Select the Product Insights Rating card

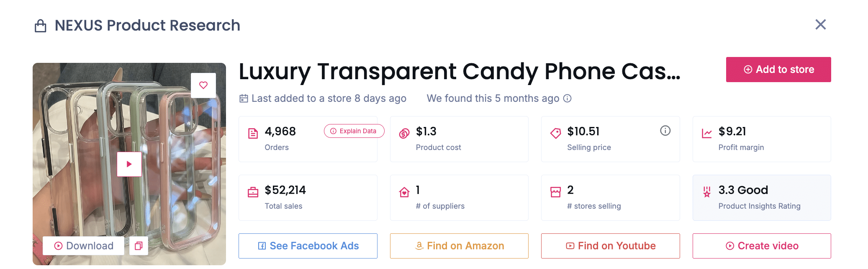click(761, 198)
